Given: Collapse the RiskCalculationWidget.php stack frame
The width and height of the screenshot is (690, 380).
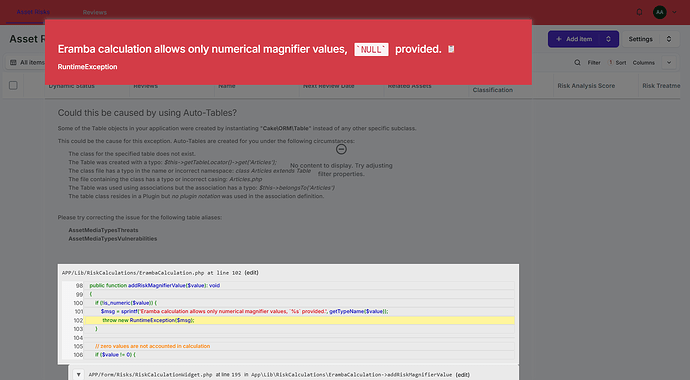Looking at the screenshot, I should (x=78, y=374).
